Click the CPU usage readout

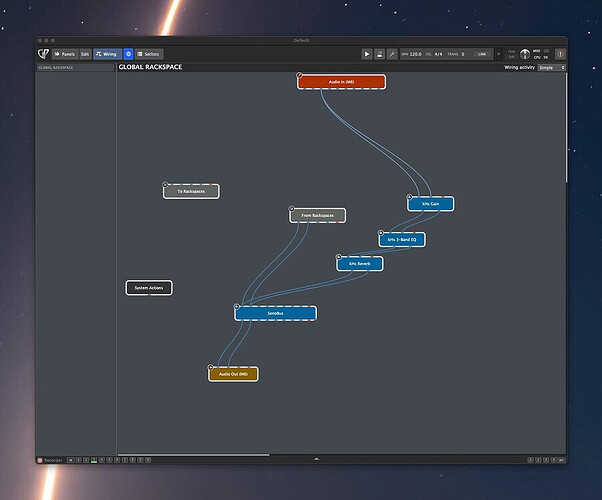click(x=541, y=58)
